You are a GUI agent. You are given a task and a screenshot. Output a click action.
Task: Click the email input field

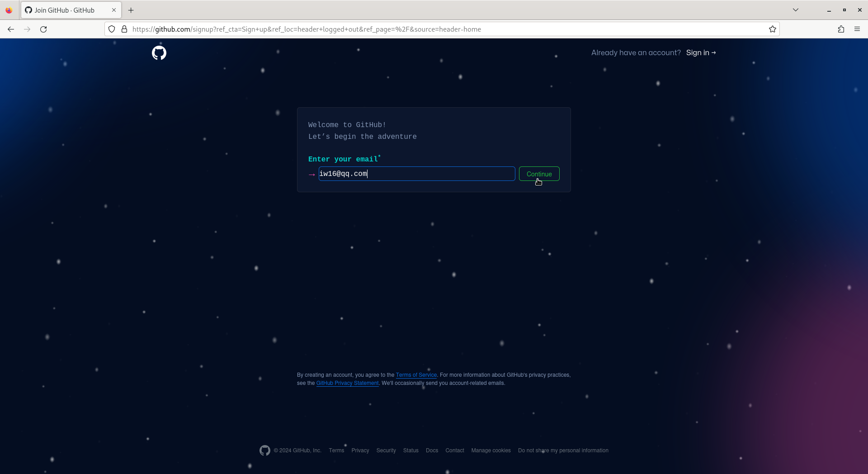(417, 174)
